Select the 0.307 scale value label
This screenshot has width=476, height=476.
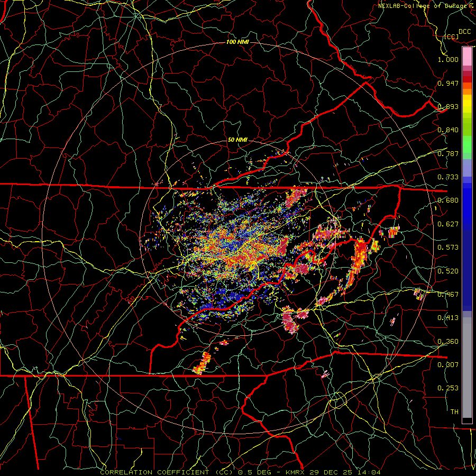click(448, 365)
